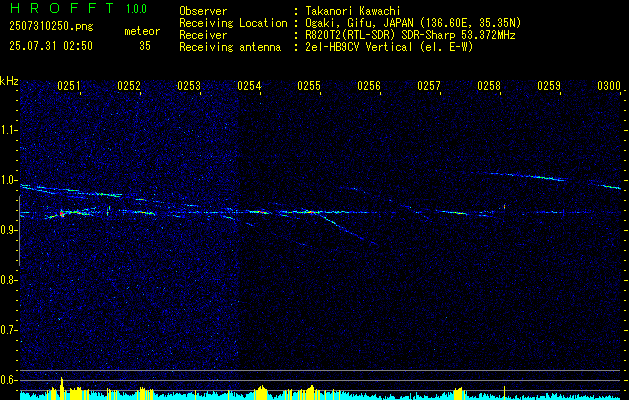Click the 0253 time marker

pyautogui.click(x=189, y=86)
